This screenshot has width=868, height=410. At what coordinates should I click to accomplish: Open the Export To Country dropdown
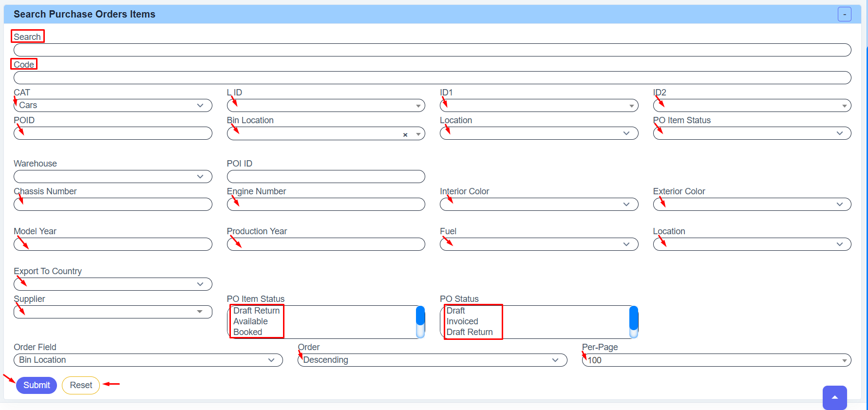pyautogui.click(x=113, y=284)
